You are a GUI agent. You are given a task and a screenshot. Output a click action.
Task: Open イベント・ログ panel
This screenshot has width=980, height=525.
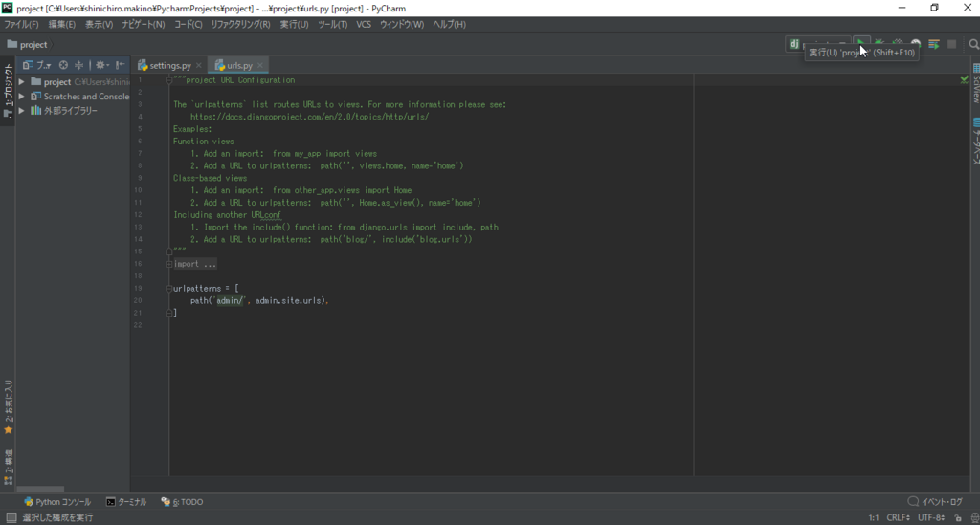[x=935, y=502]
